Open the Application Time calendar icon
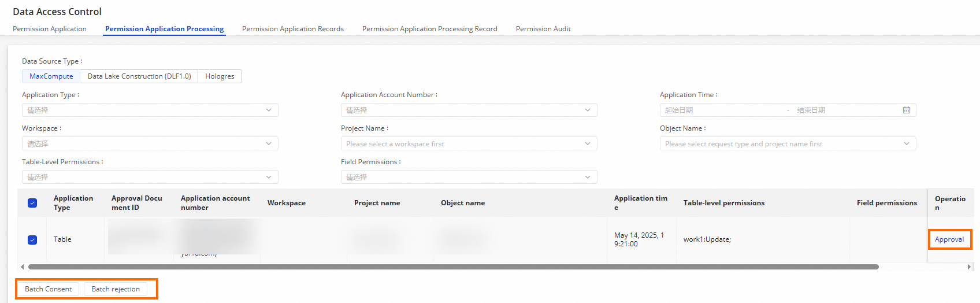 (907, 110)
